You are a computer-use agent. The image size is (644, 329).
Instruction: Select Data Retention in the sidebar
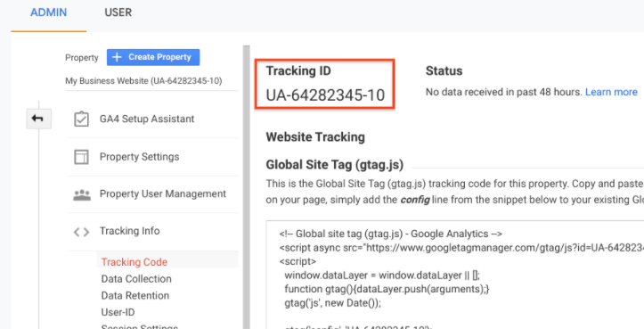tap(135, 296)
